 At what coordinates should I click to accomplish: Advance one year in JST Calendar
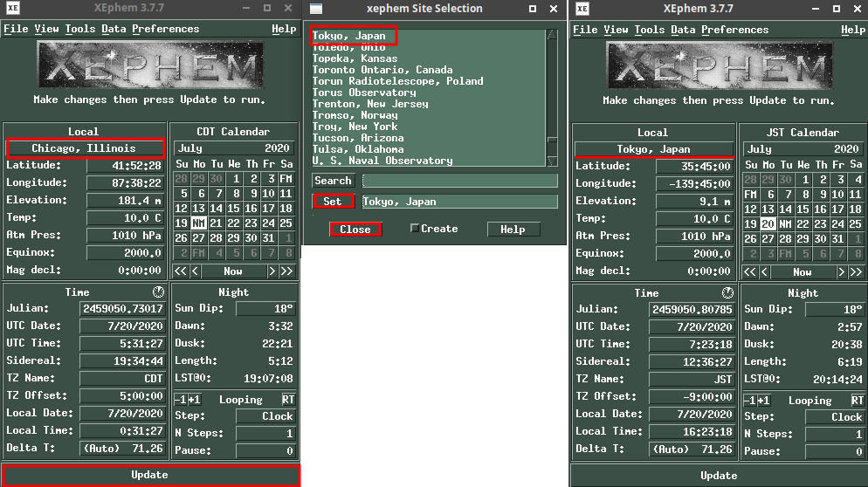[x=856, y=272]
